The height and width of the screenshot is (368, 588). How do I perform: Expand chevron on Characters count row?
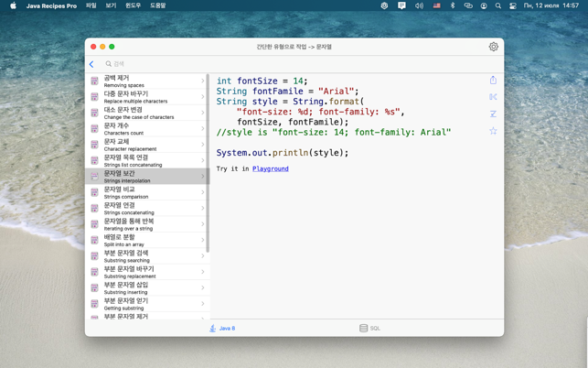[x=202, y=128]
